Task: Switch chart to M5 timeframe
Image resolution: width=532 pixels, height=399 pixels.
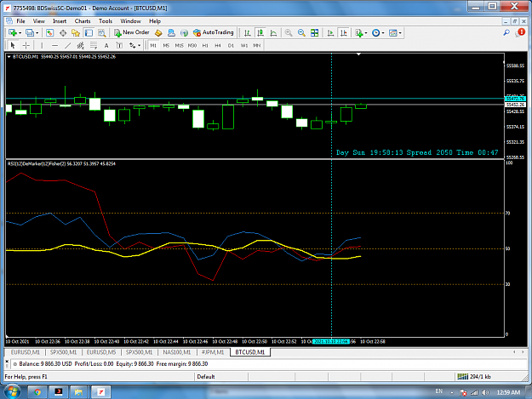Action: click(166, 45)
